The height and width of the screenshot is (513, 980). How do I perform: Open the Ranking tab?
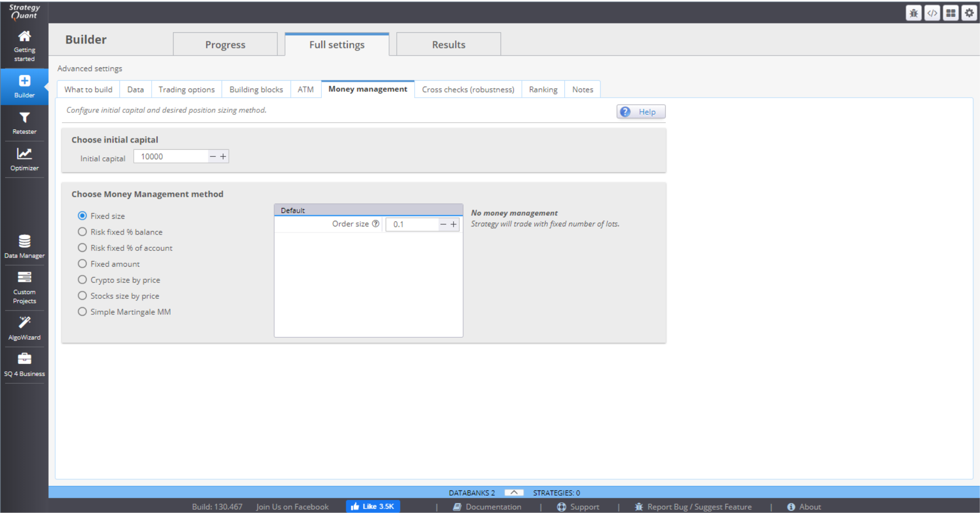(543, 89)
